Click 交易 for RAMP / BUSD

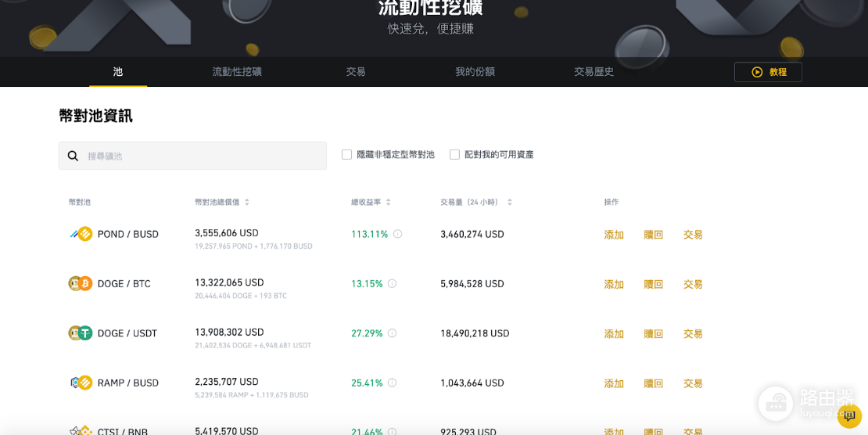pyautogui.click(x=693, y=383)
